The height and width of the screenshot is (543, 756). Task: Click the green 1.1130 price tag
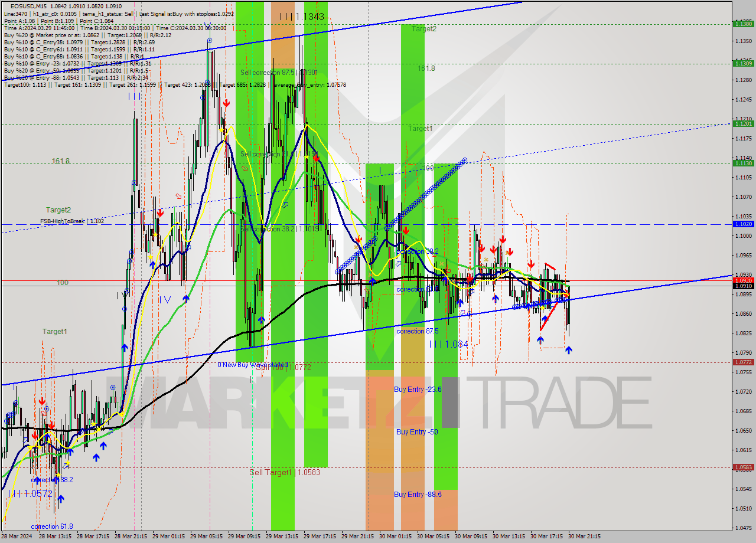(x=742, y=163)
